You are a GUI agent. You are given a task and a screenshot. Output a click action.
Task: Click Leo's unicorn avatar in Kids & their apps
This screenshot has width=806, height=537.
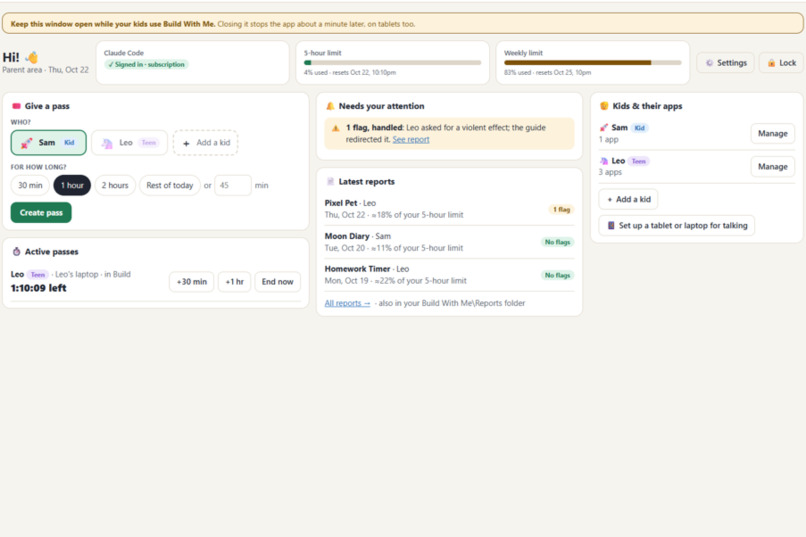(604, 161)
